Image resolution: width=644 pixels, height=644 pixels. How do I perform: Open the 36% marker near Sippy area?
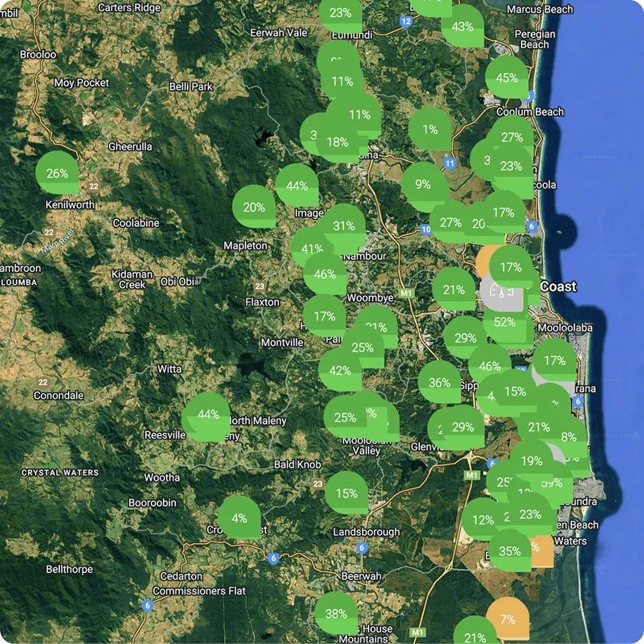click(439, 383)
